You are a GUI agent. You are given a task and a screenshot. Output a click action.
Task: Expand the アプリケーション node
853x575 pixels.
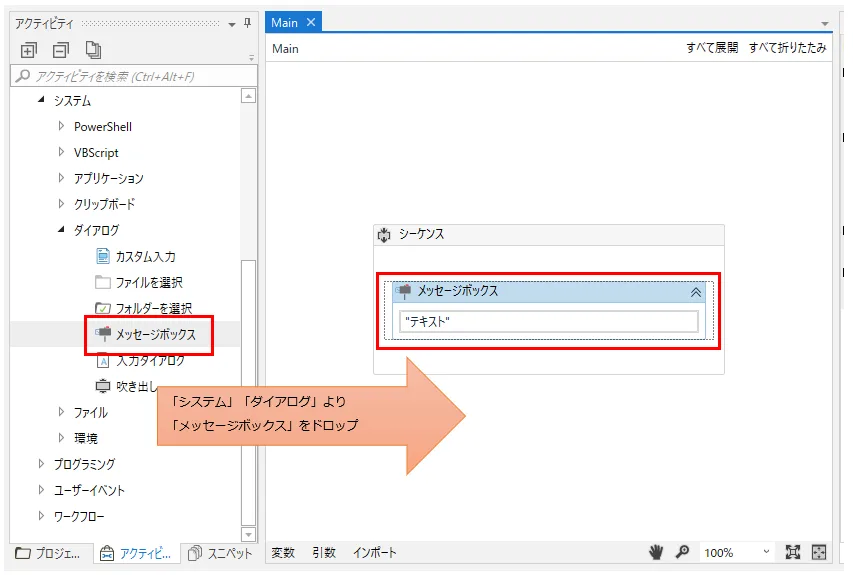click(61, 177)
